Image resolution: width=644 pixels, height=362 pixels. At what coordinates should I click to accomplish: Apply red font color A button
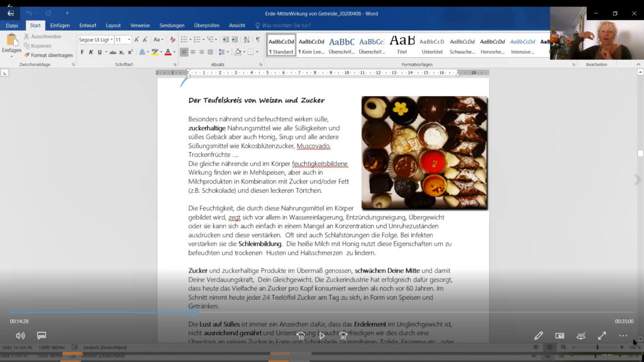(167, 52)
